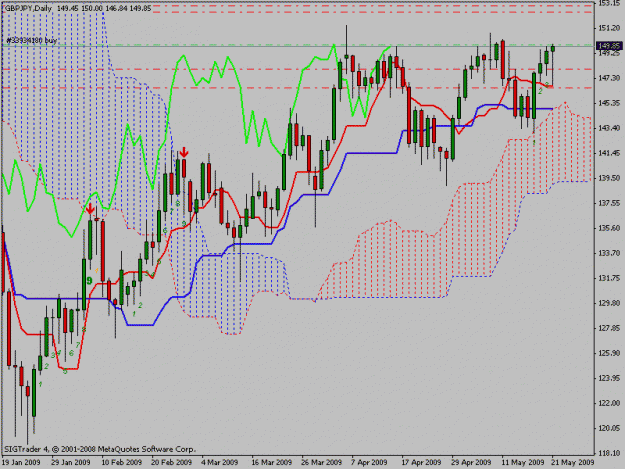Click the 11 May 2009 date label

coord(523,462)
